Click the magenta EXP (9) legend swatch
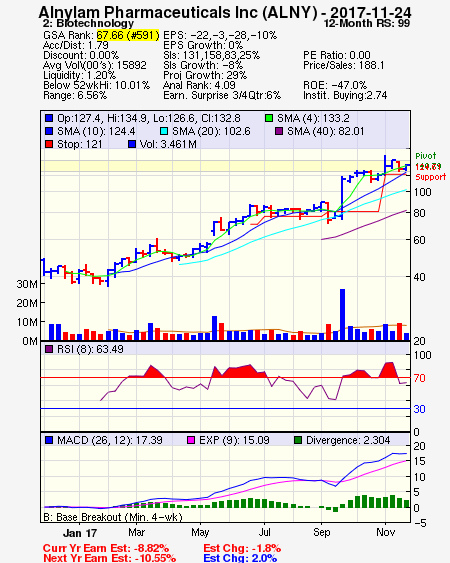The image size is (450, 563). point(191,440)
